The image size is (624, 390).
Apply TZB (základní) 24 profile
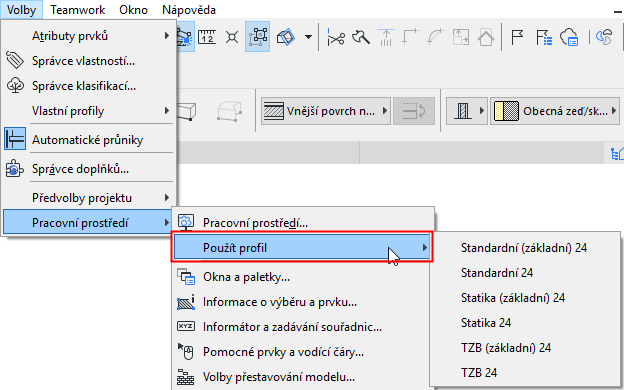(x=524, y=348)
